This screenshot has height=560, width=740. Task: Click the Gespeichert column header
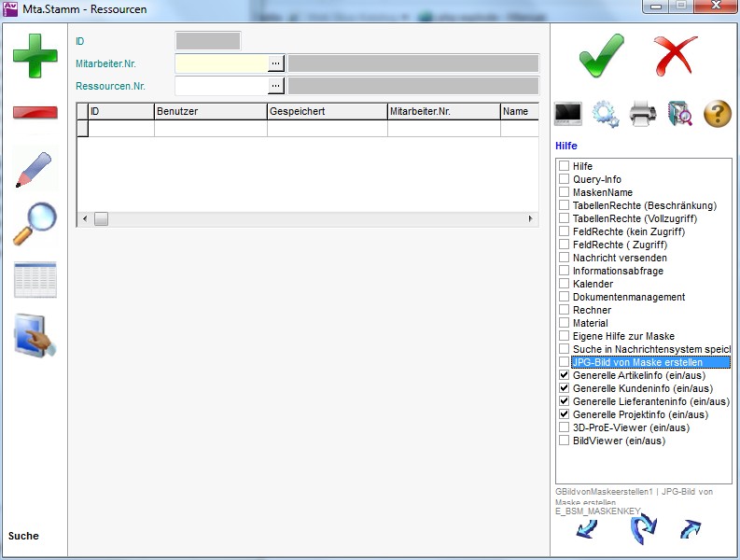click(327, 111)
